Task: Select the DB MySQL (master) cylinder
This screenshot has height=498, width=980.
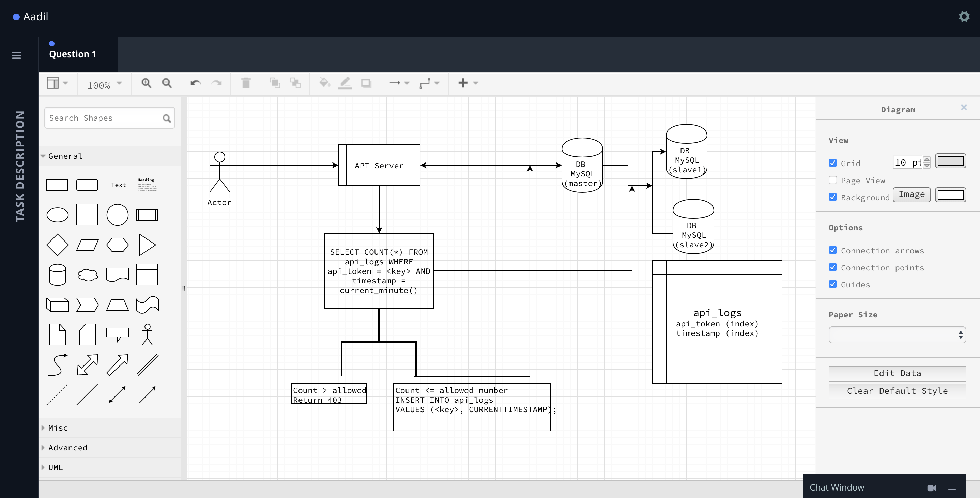Action: (582, 165)
